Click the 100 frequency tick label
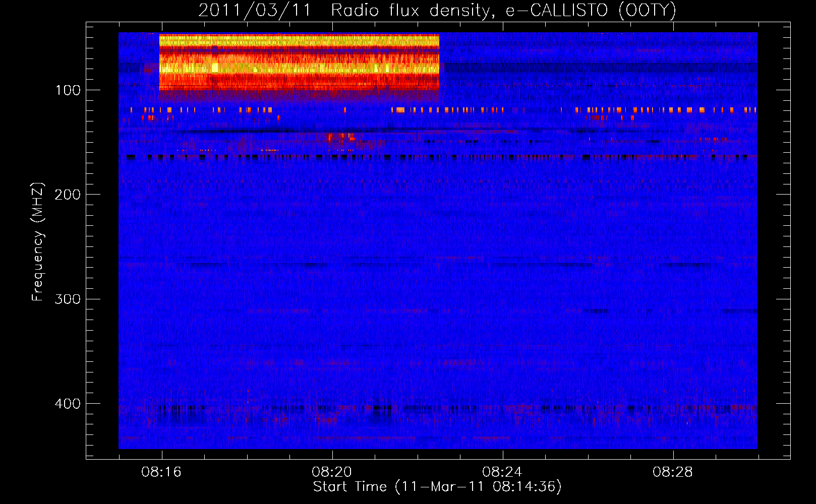Viewport: 816px width, 504px height. [x=68, y=90]
